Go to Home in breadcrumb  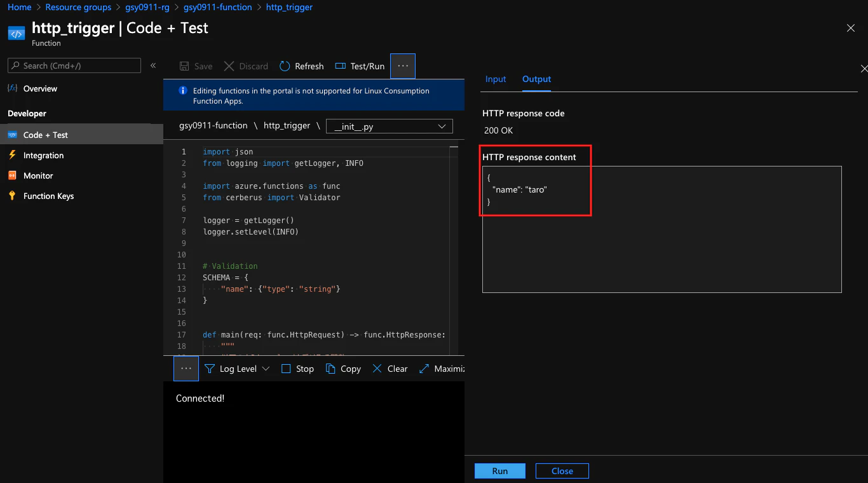pyautogui.click(x=20, y=7)
